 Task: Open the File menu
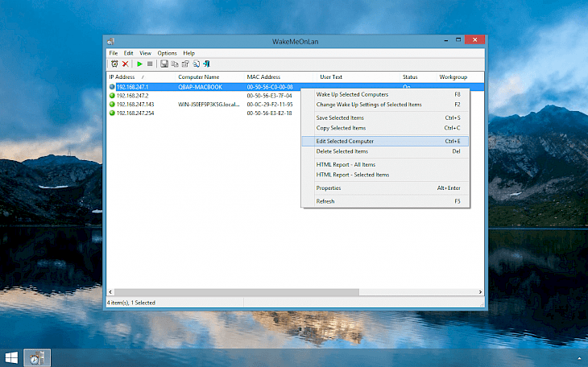point(114,53)
